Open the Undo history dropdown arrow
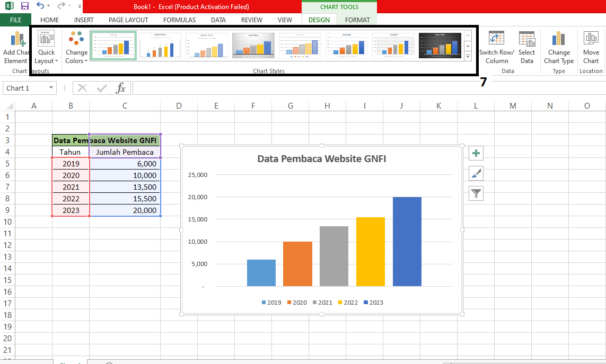 click(x=49, y=6)
